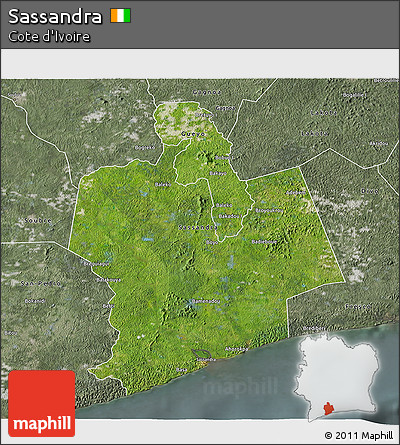Screen dimensions: 400x445
Task: Click the Cote d'Ivoire flag icon
Action: 121,16
